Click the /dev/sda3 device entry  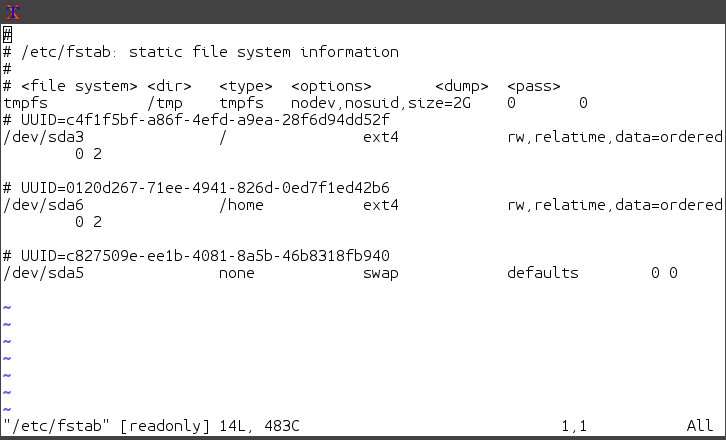[44, 137]
